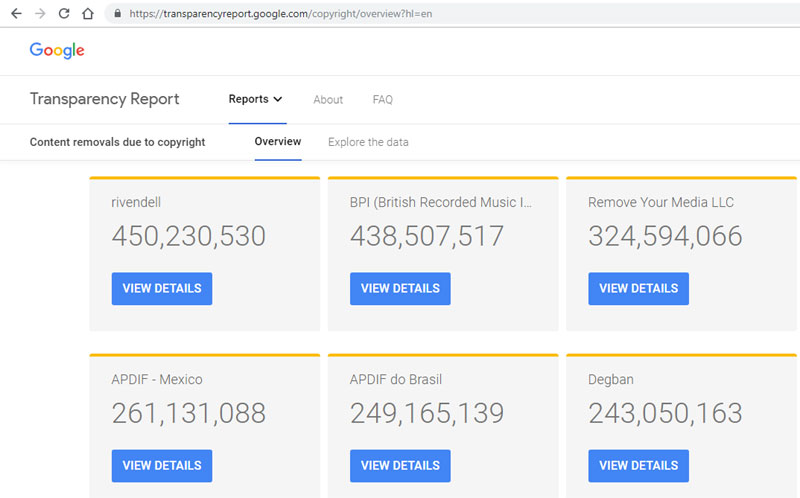
Task: Expand the Reports dropdown menu
Action: [x=255, y=99]
